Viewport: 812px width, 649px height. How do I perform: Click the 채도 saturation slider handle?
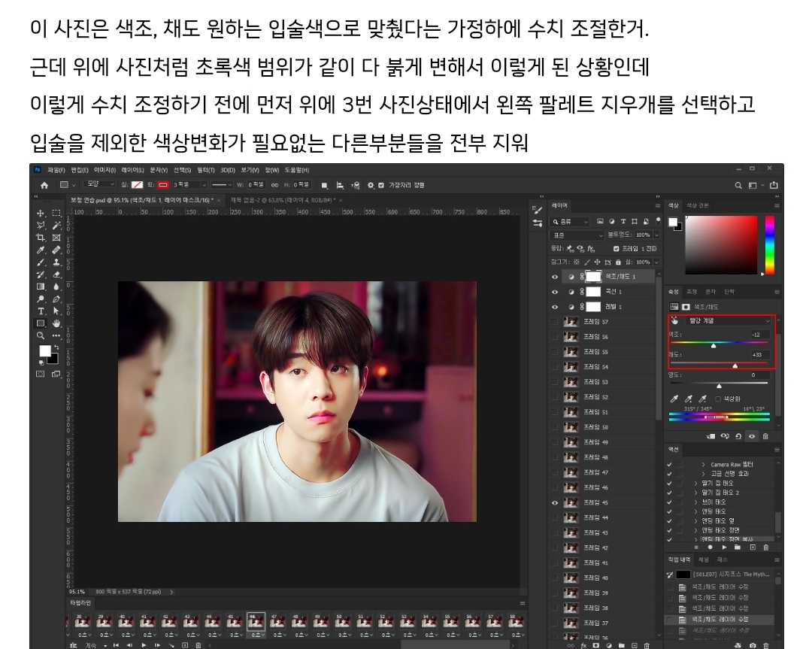tap(735, 365)
